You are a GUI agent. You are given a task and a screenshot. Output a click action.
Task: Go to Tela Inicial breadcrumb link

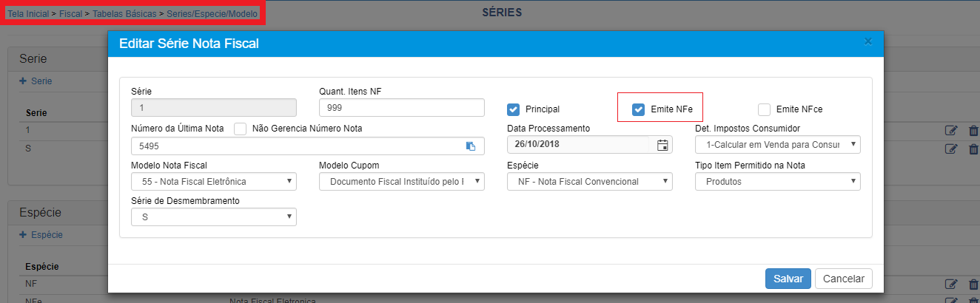pos(28,14)
